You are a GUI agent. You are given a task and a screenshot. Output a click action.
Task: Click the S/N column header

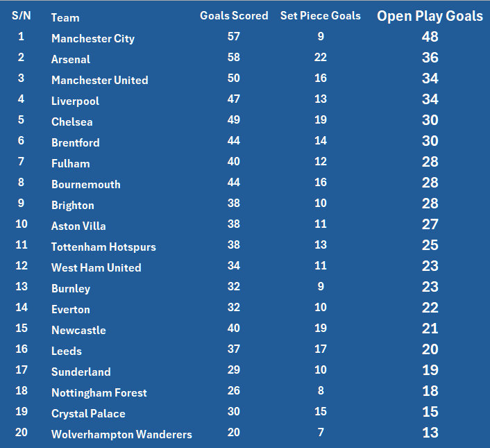click(22, 15)
